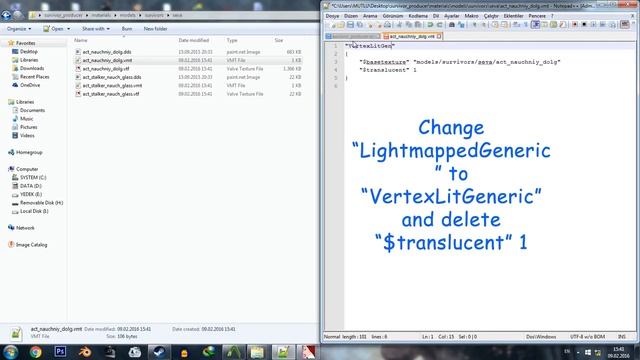This screenshot has height=360, width=640.
Task: Save the document with the Notepad++ Save icon
Action: point(350,25)
